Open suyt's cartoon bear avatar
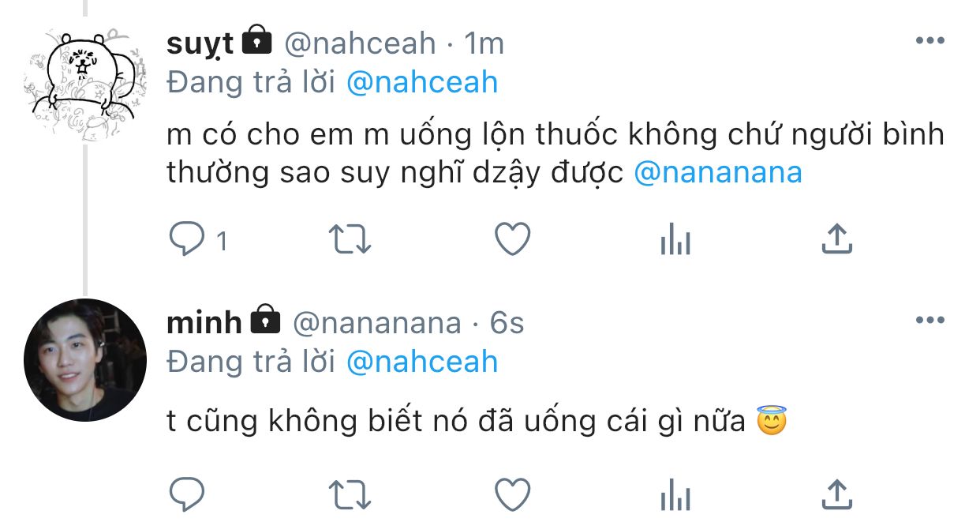 84,84
